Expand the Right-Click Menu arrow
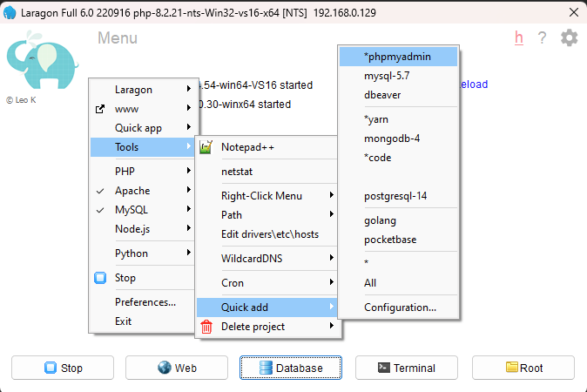This screenshot has height=392, width=587. point(331,194)
